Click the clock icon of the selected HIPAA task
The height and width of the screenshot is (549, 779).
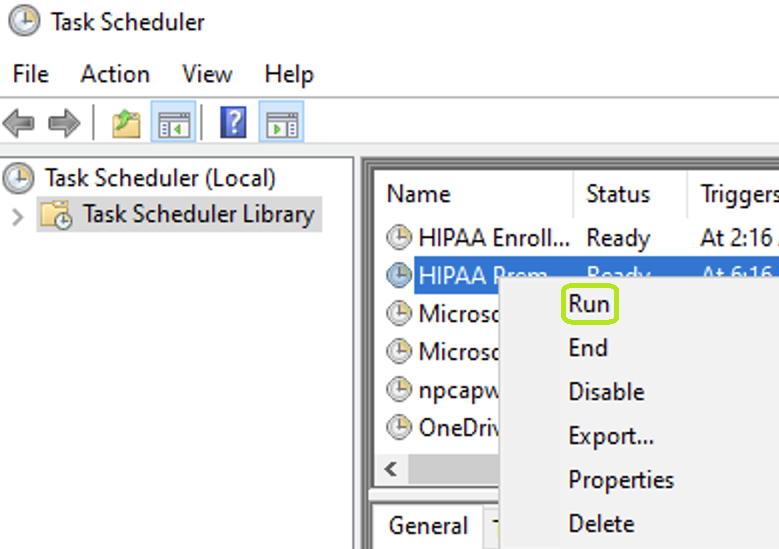pyautogui.click(x=399, y=275)
